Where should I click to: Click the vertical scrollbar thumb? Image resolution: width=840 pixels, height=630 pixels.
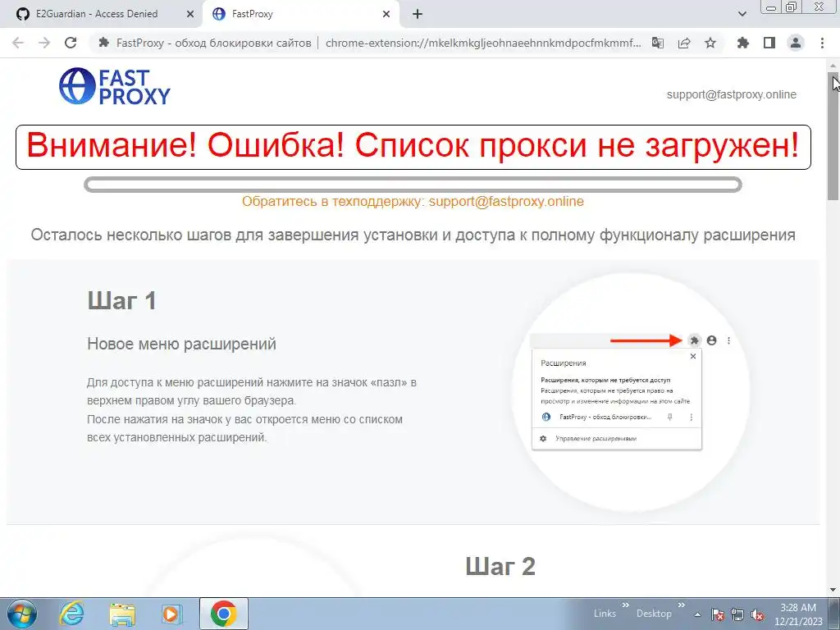pyautogui.click(x=834, y=137)
